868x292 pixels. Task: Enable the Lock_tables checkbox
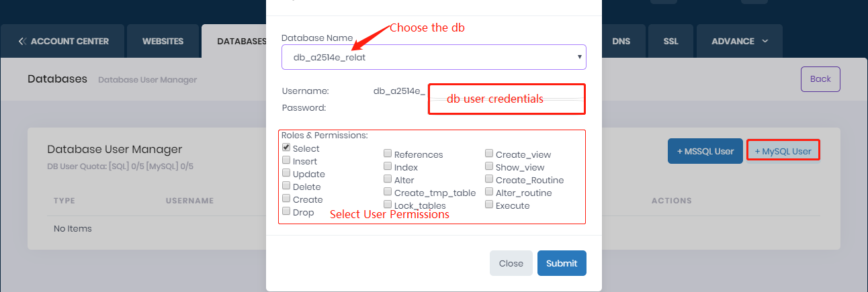pos(388,205)
